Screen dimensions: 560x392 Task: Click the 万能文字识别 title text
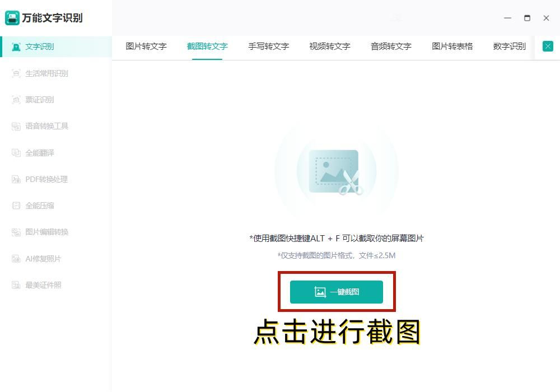(52, 18)
